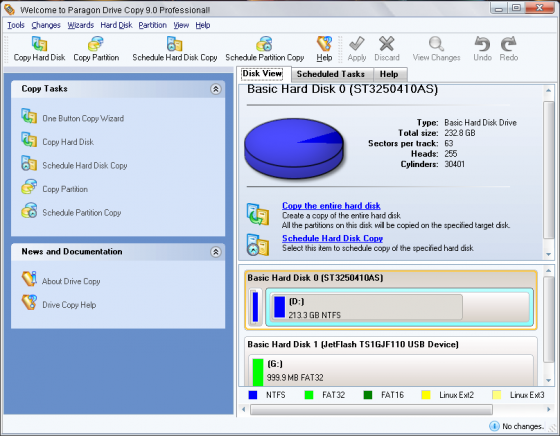Click the Copy Hard Disk toolbar icon
560x436 pixels.
pos(39,44)
